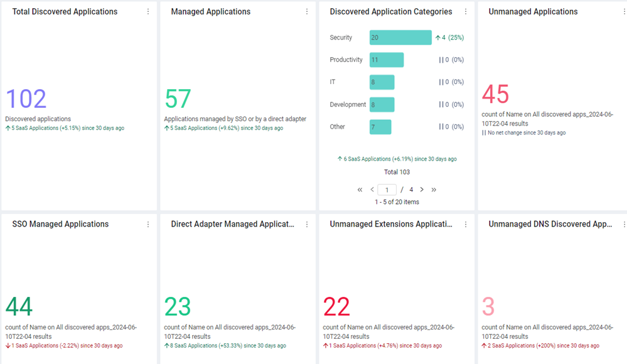The height and width of the screenshot is (364, 627).
Task: Open the 57 managed applications count
Action: click(x=178, y=99)
